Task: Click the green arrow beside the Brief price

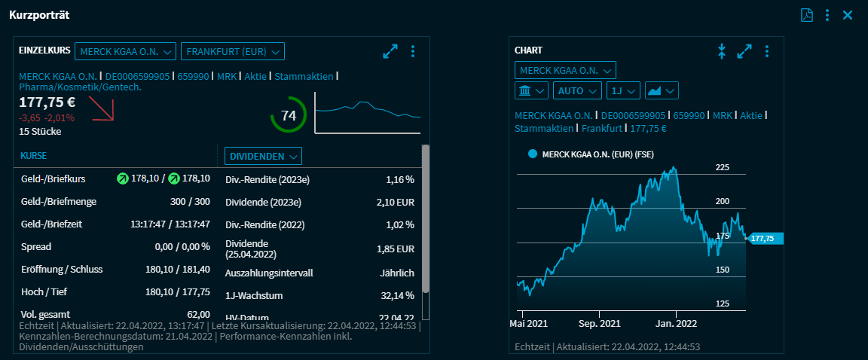Action: coord(174,178)
